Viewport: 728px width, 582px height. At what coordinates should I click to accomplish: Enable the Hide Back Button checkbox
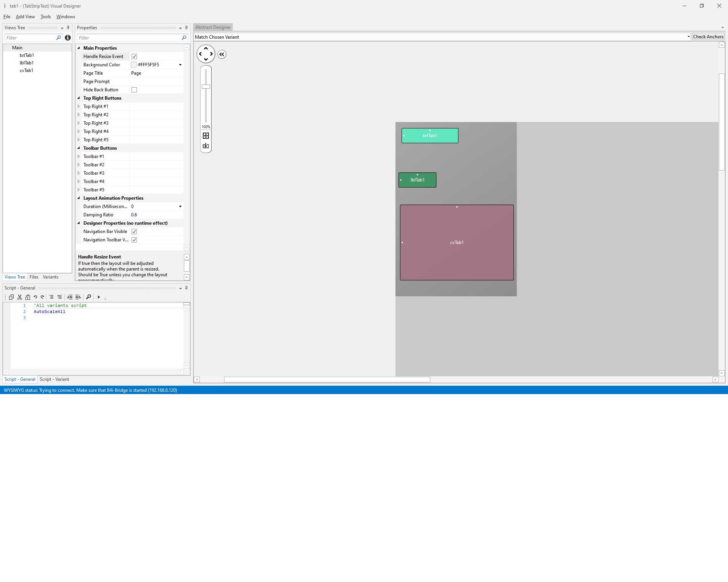pos(134,90)
